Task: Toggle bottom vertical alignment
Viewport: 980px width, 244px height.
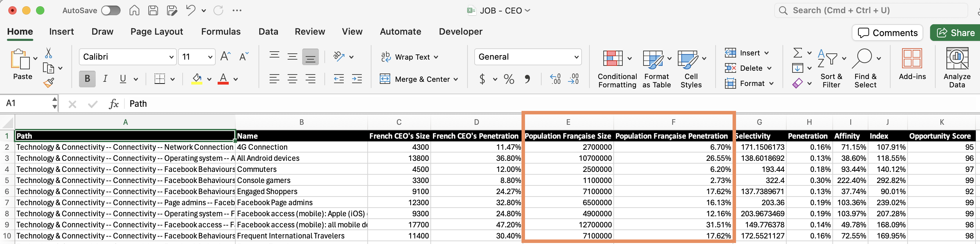Action: click(x=310, y=57)
